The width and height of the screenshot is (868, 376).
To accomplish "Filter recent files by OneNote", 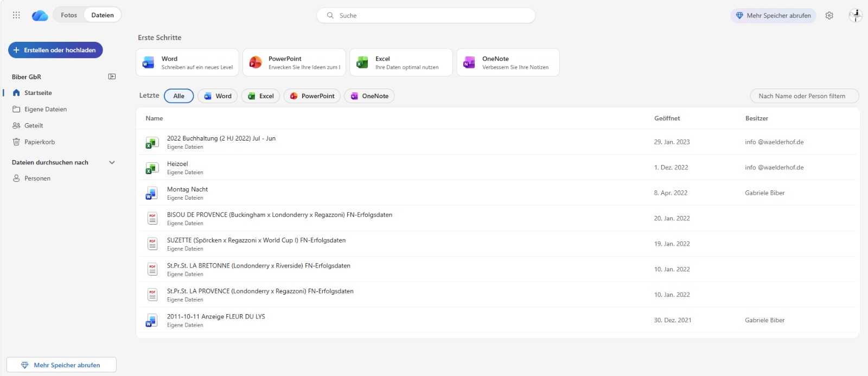I will 369,96.
